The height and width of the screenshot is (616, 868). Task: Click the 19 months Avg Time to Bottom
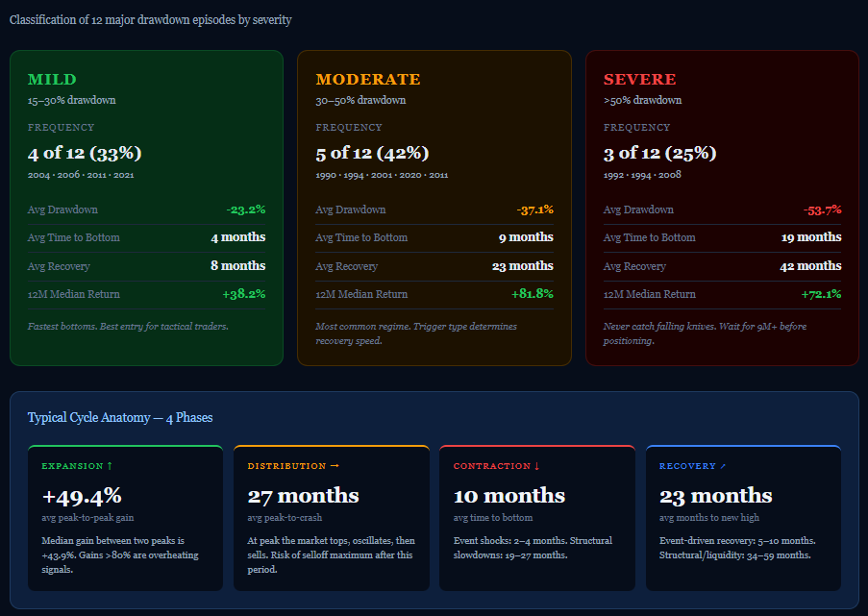pyautogui.click(x=811, y=236)
